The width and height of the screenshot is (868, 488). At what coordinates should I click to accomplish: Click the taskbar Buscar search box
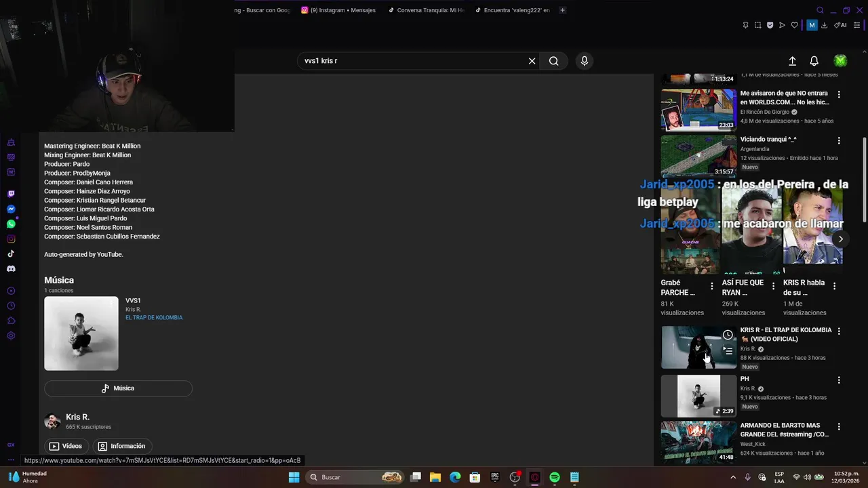tap(356, 477)
